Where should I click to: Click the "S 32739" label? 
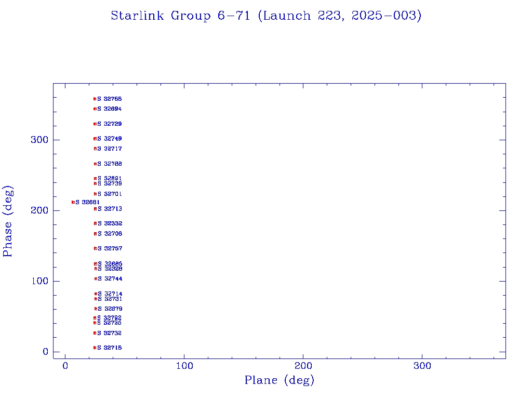[109, 183]
